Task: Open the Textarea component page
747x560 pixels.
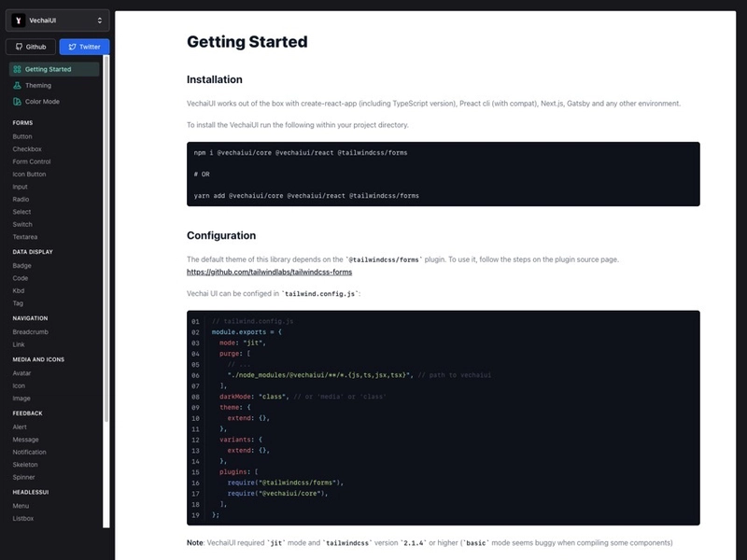Action: 25,237
